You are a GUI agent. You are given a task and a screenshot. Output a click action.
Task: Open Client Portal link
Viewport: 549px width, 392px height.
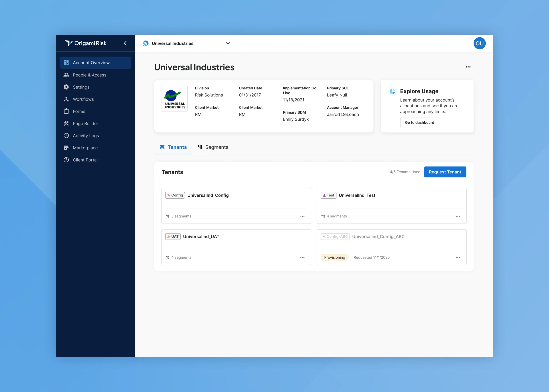click(95, 160)
